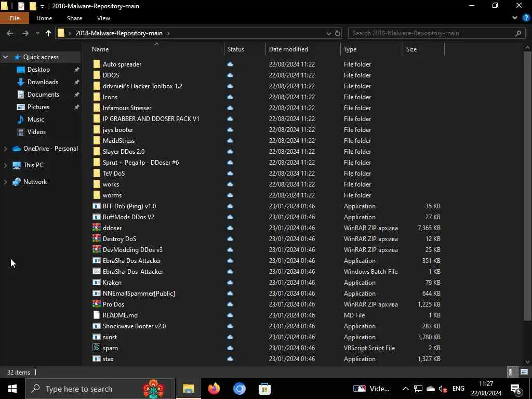The image size is (532, 399).
Task: Select the siinst application file name
Action: (110, 337)
